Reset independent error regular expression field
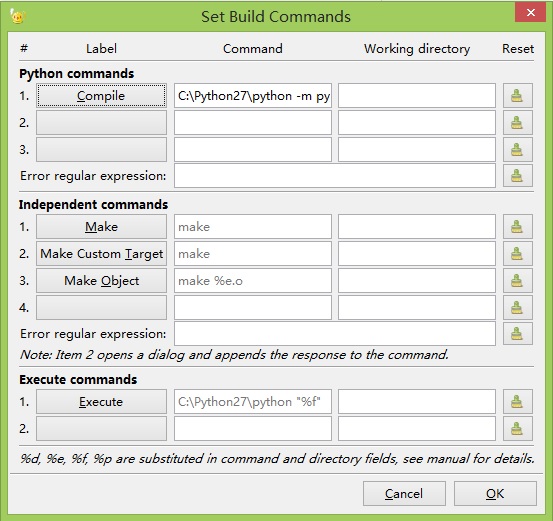 pyautogui.click(x=517, y=333)
